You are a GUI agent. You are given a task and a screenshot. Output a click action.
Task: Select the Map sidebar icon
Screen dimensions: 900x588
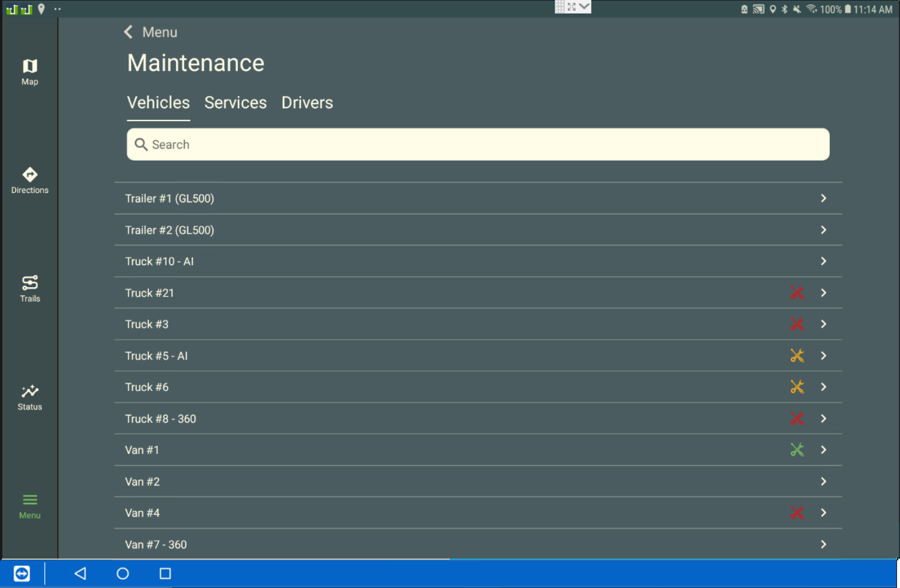coord(29,71)
